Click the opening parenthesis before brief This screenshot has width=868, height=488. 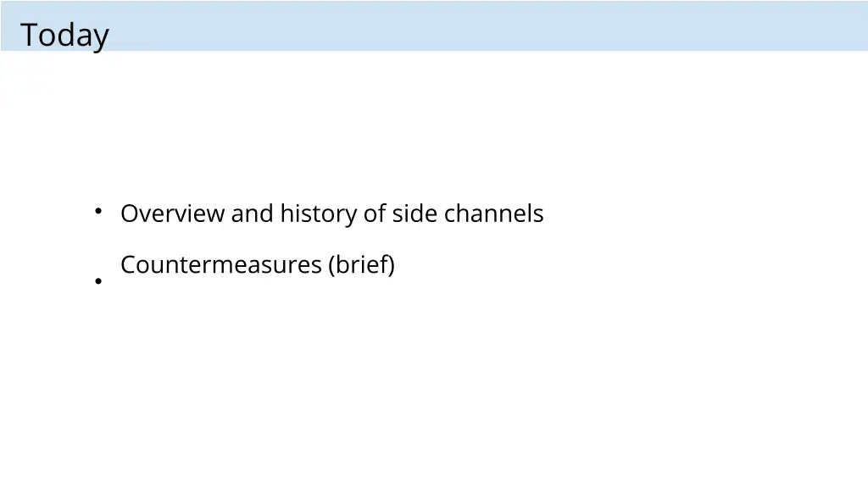332,265
